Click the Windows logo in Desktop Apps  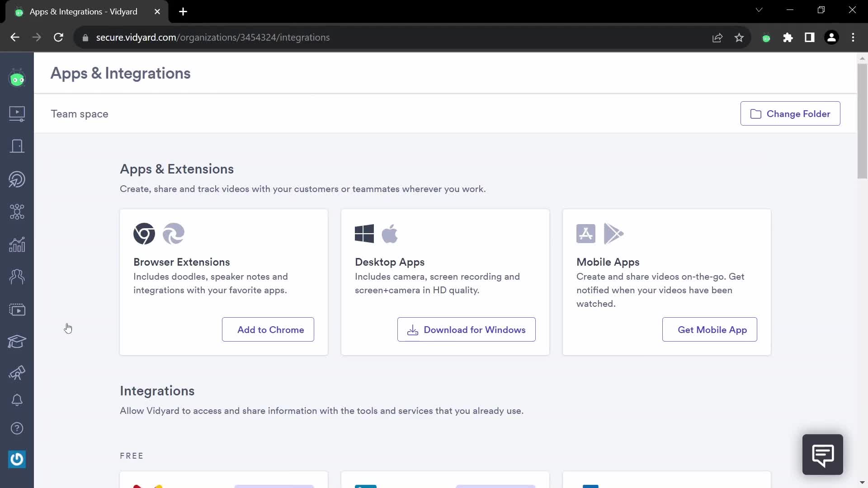(364, 234)
